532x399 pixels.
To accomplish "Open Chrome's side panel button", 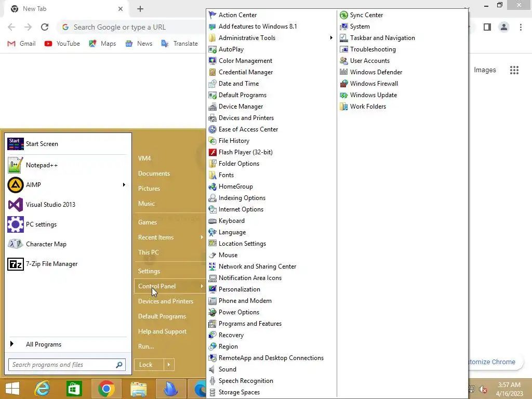I will [487, 27].
